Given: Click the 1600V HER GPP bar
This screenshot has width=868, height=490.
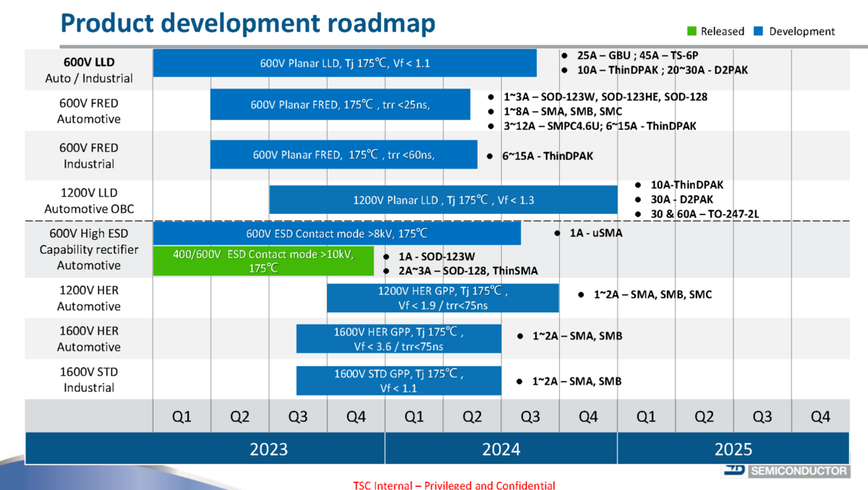Looking at the screenshot, I should click(x=399, y=339).
